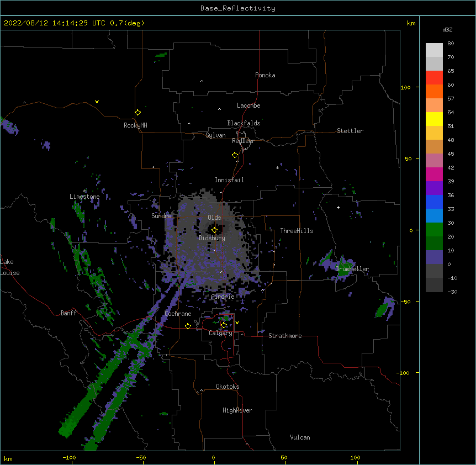Select the yellow diamond marker right of Cochrane

(x=188, y=326)
